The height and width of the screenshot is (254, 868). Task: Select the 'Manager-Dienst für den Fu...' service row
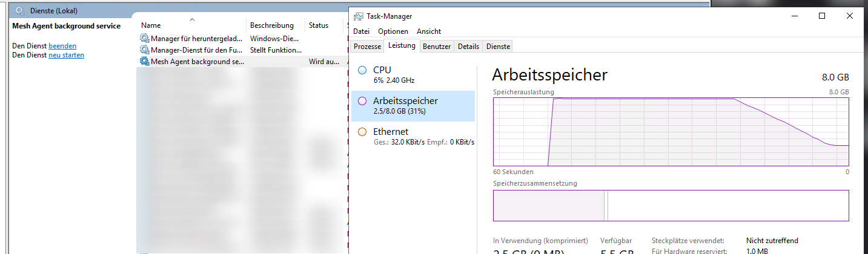point(242,50)
